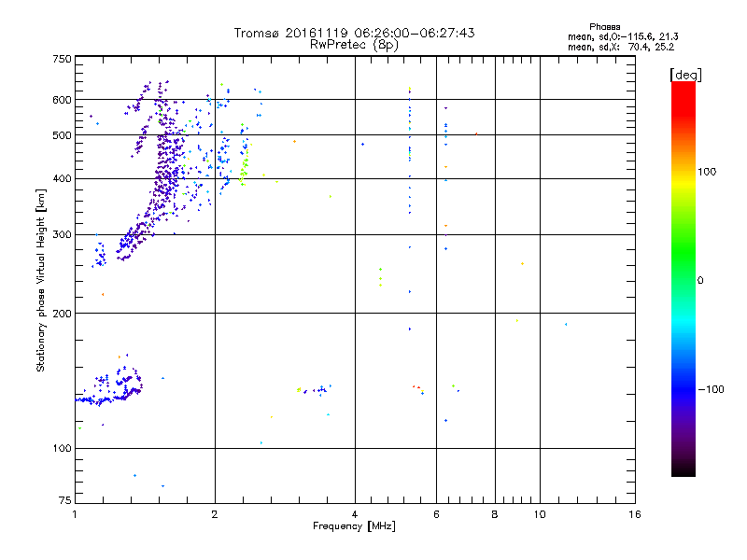This screenshot has width=747, height=560.
Task: Click the 'mean, sd,X: 70.4, 25.2' statistics line
Action: [x=621, y=47]
